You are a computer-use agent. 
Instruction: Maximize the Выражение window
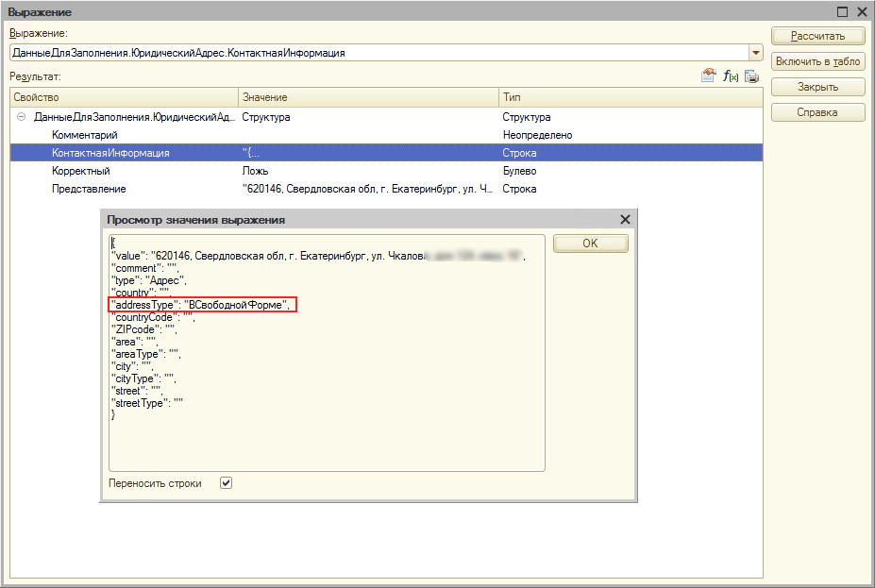(843, 11)
